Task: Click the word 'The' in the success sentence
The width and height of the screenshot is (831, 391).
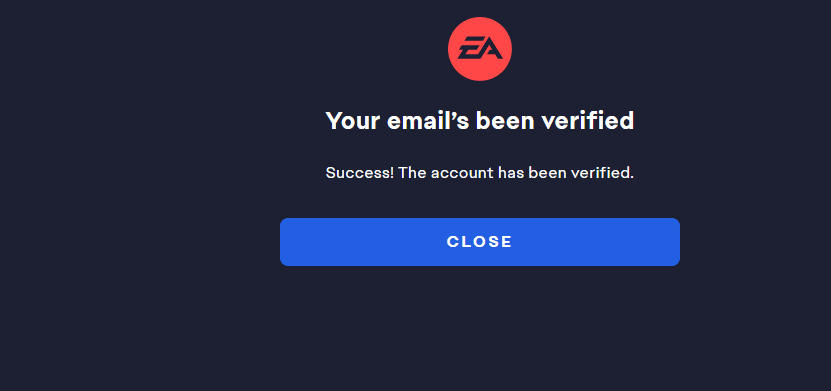Action: pos(412,173)
